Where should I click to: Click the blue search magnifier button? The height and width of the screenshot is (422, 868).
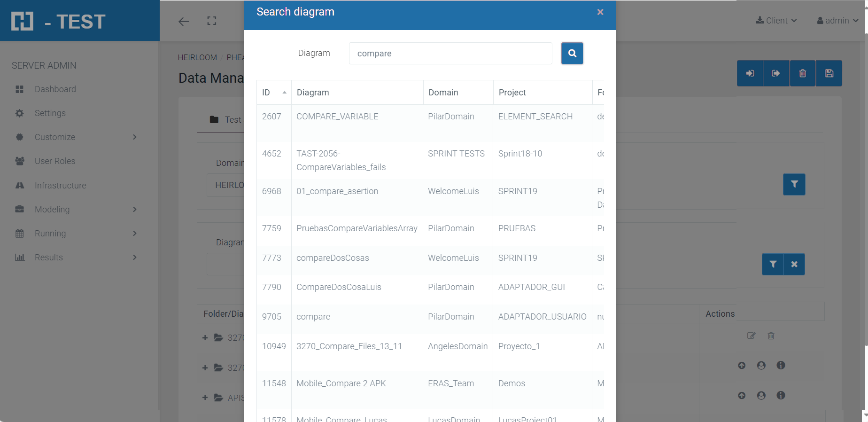click(572, 54)
